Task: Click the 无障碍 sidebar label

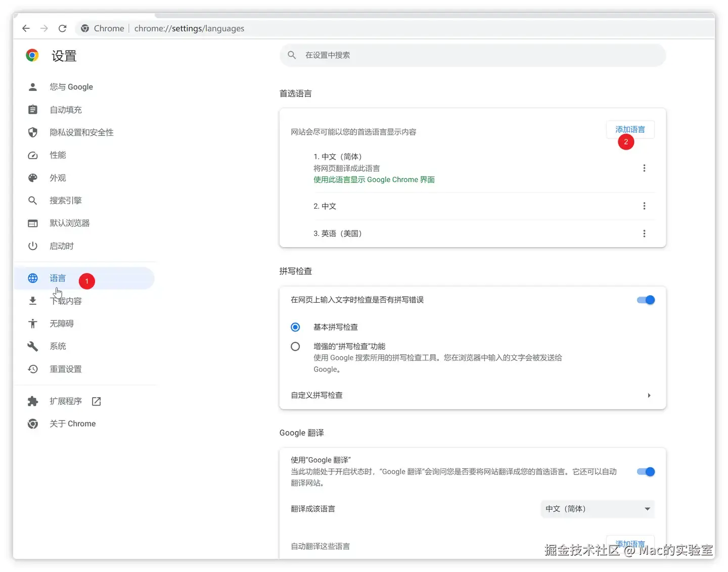Action: click(x=62, y=324)
